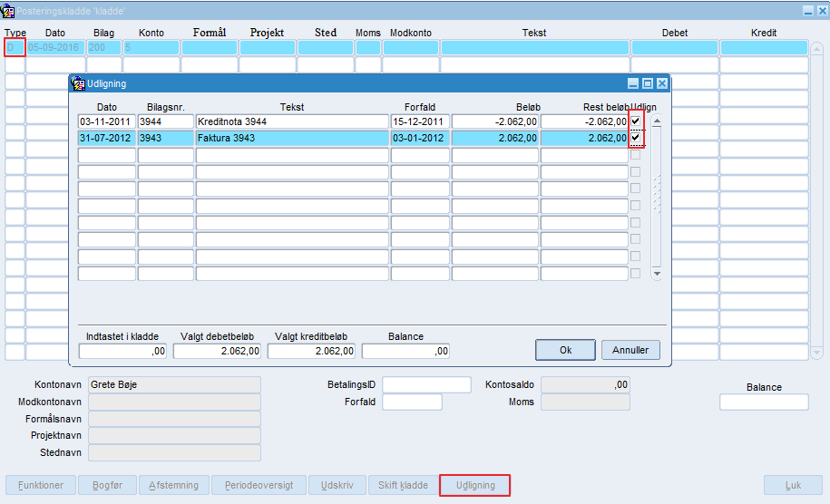
Task: Open Periodeoversigt
Action: point(259,485)
